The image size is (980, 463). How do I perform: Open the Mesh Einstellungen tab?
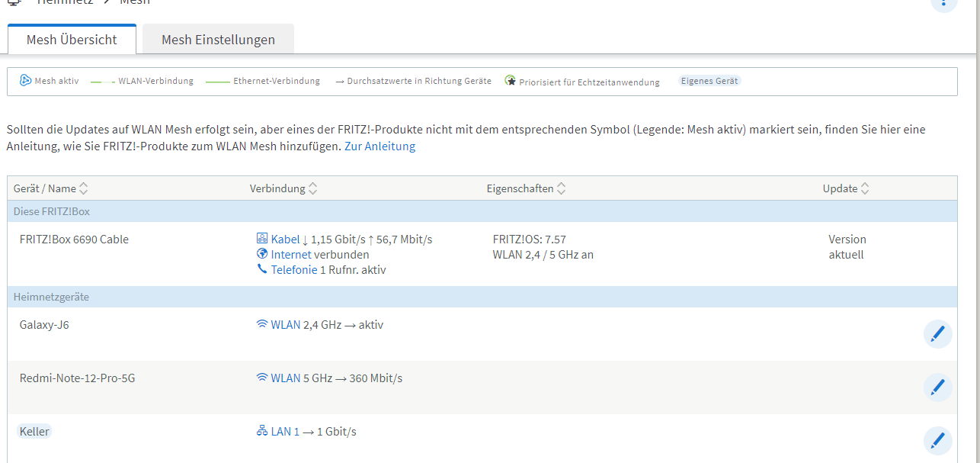218,40
